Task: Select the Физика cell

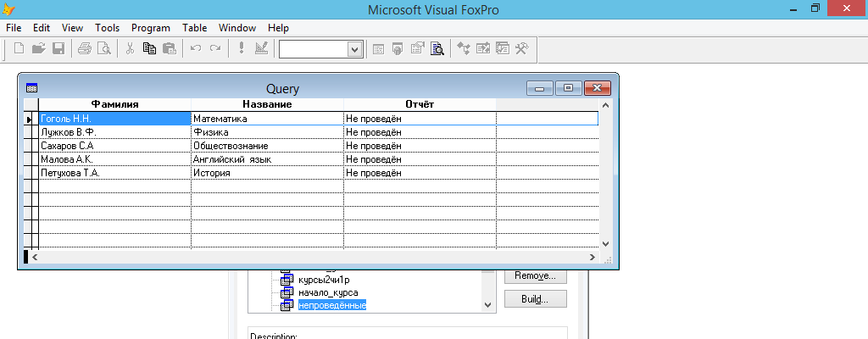Action: pyautogui.click(x=267, y=132)
